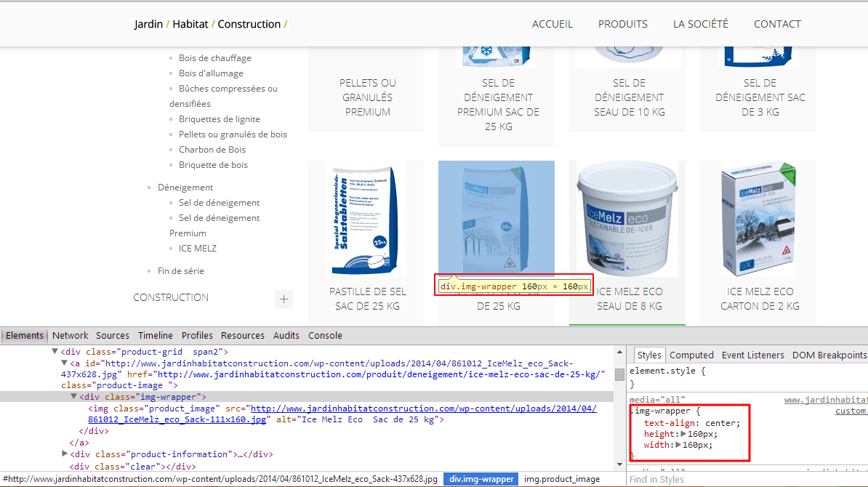Screen dimensions: 868x487
Task: Select img.product_image in the DevTools breadcrumb
Action: (x=561, y=479)
